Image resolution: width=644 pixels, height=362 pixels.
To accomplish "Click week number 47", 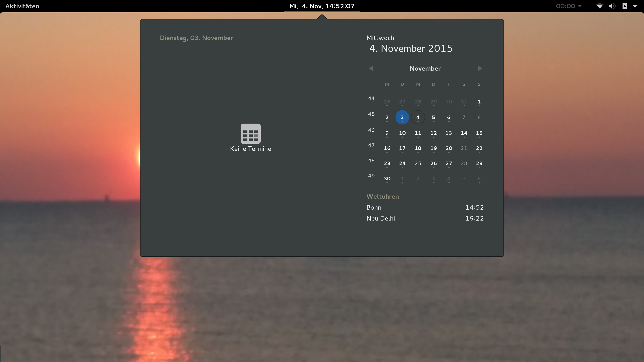I will (x=371, y=145).
